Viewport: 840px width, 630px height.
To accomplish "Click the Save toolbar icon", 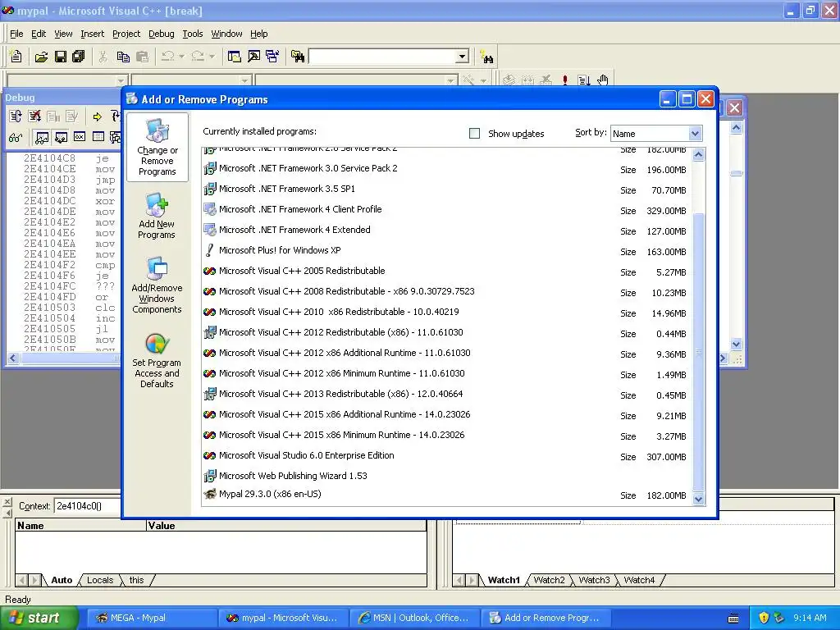I will click(61, 57).
